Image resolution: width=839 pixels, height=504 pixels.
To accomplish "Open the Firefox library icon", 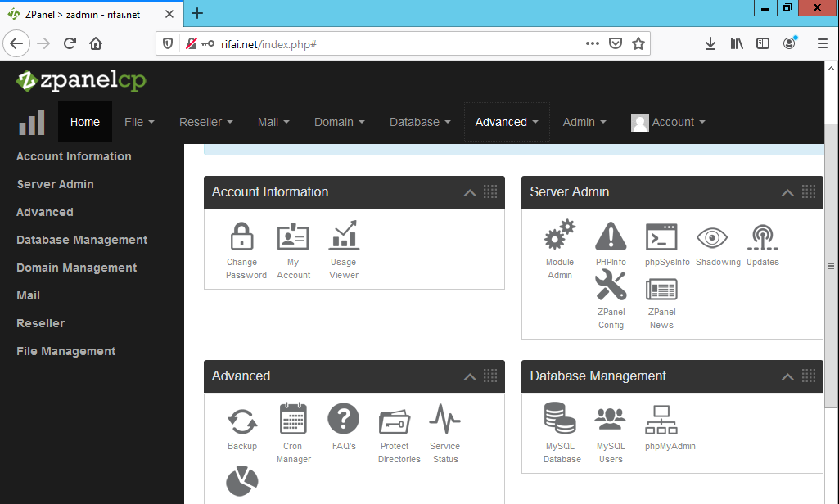I will [x=737, y=43].
